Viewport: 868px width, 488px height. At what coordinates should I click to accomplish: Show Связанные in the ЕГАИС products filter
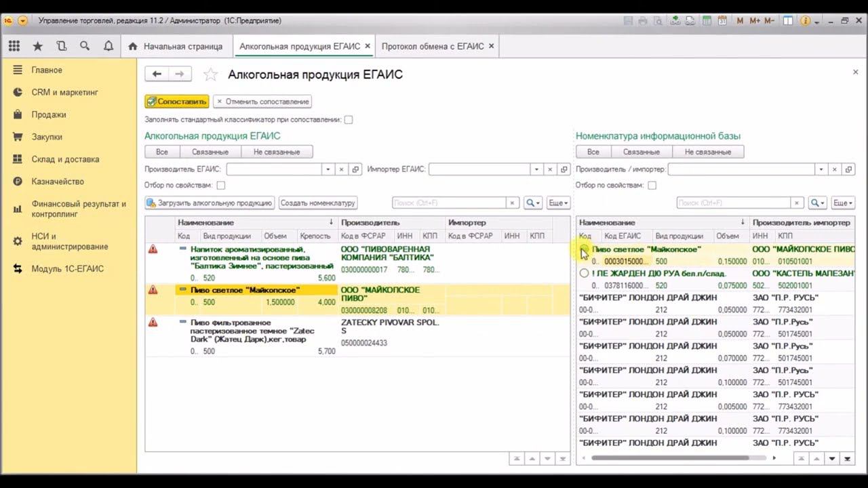[x=210, y=152]
